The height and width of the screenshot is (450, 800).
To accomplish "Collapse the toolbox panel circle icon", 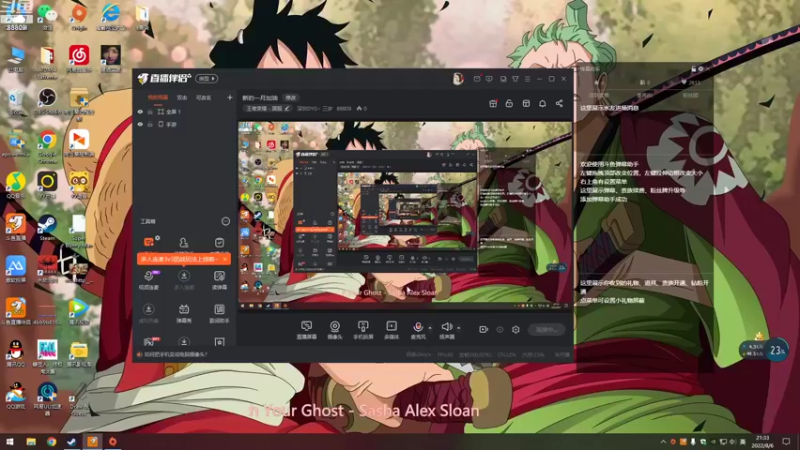I will pos(226,221).
